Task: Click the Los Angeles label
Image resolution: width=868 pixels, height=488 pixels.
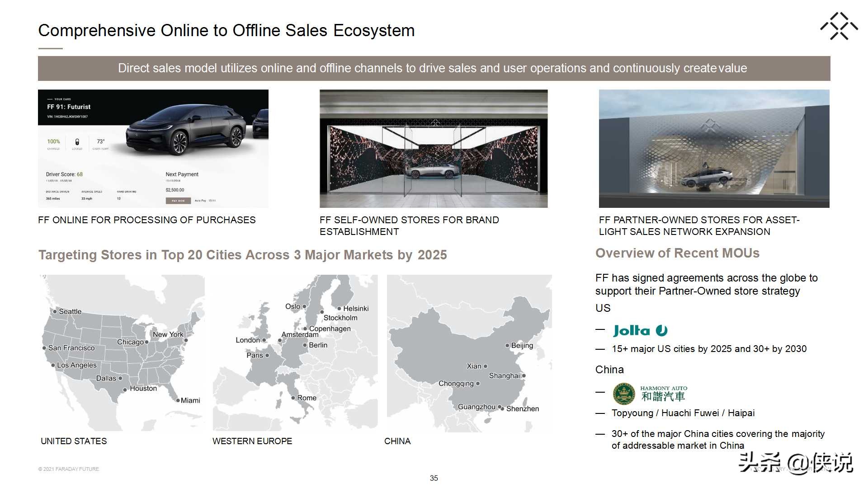Action: click(x=77, y=365)
